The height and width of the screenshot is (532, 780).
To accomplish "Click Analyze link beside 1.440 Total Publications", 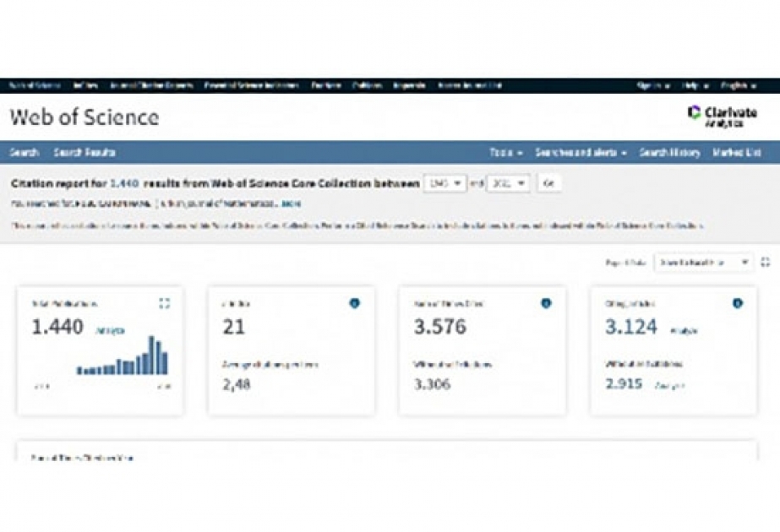I will point(110,331).
